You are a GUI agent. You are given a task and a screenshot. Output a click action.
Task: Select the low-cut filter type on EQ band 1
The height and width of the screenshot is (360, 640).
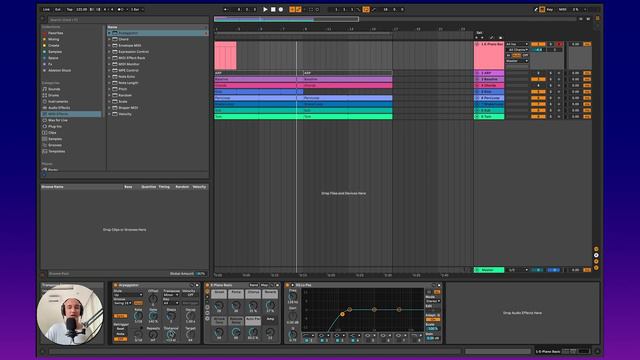(309, 335)
